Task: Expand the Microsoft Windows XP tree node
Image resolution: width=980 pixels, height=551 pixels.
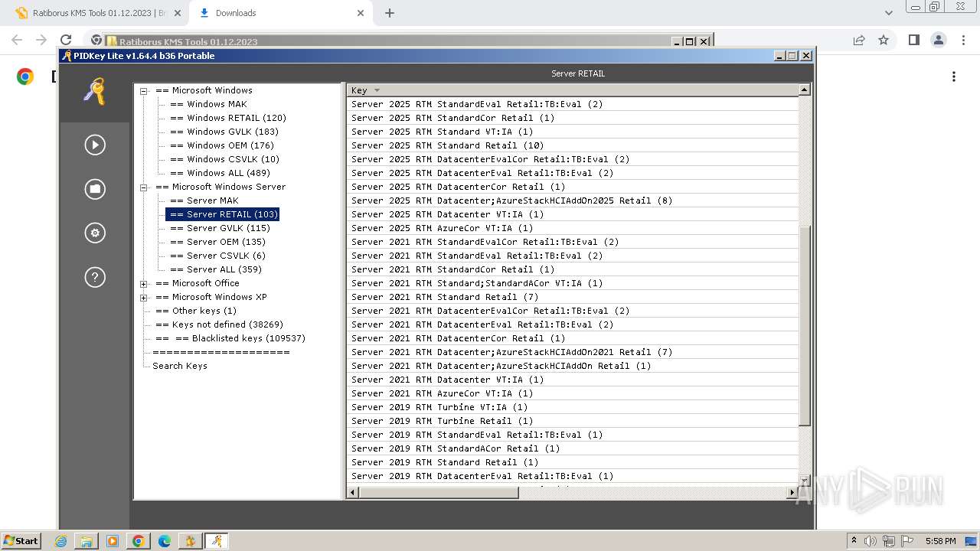Action: (143, 297)
